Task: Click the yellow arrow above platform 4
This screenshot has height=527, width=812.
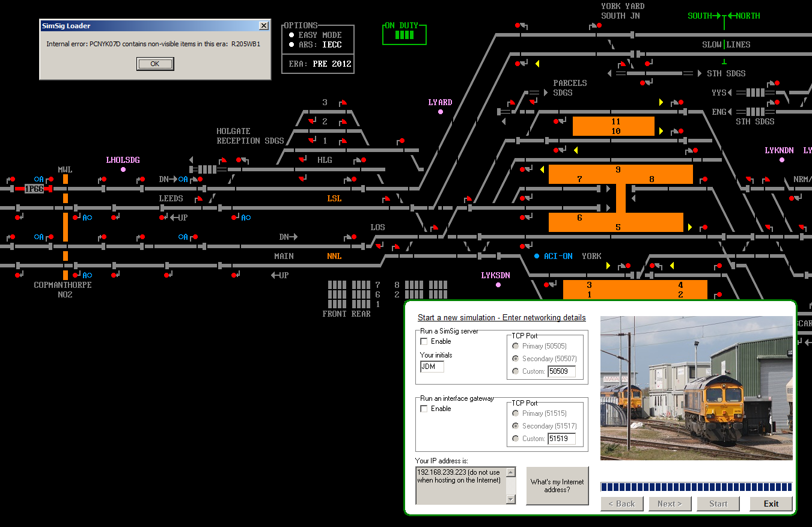Action: pos(671,266)
